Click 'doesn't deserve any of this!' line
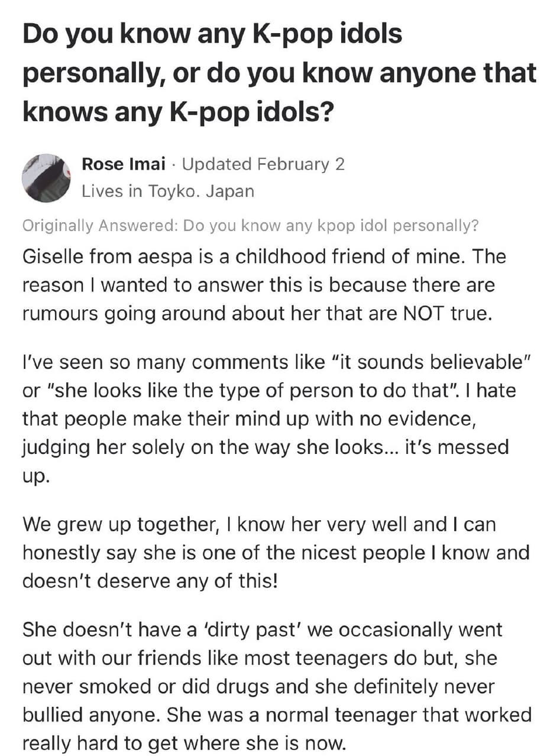The image size is (560, 756). point(150,581)
